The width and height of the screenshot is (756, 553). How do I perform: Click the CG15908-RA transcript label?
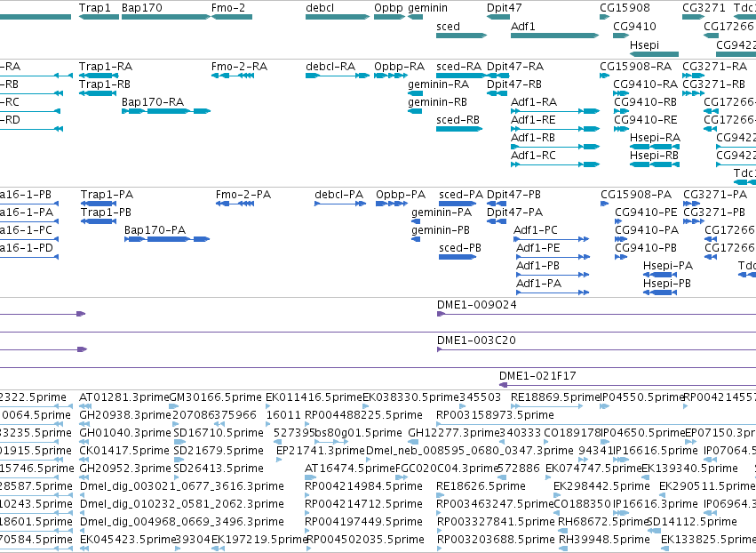[635, 66]
